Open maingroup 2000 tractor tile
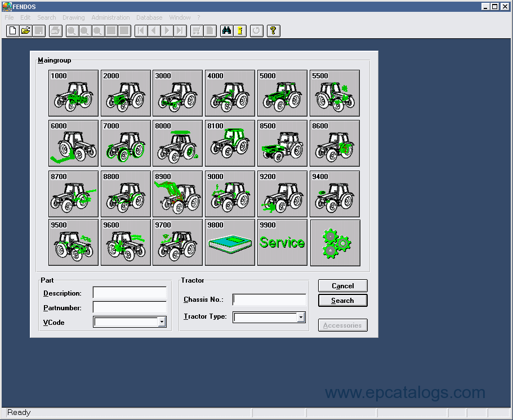The image size is (513, 420). tap(126, 93)
